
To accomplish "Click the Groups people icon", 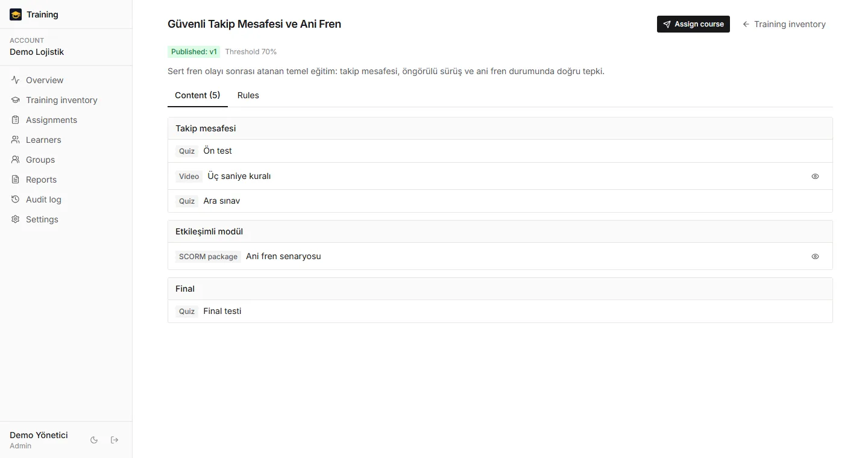I will (x=16, y=160).
